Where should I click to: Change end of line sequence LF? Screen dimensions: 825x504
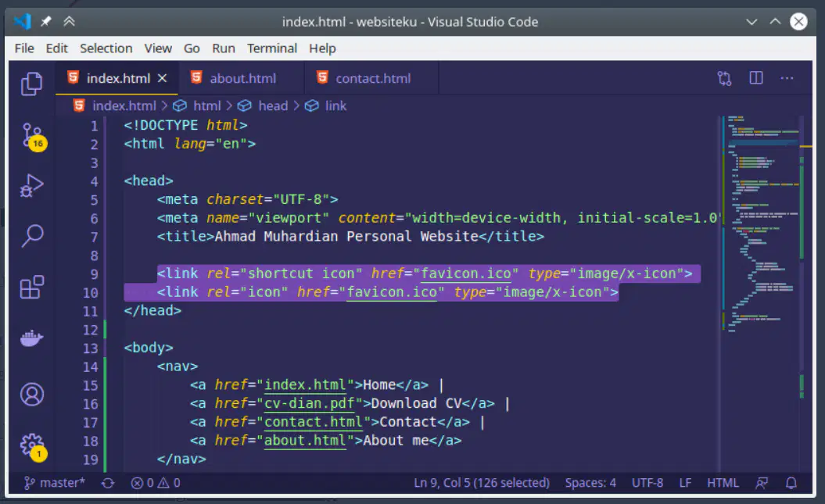(x=685, y=483)
